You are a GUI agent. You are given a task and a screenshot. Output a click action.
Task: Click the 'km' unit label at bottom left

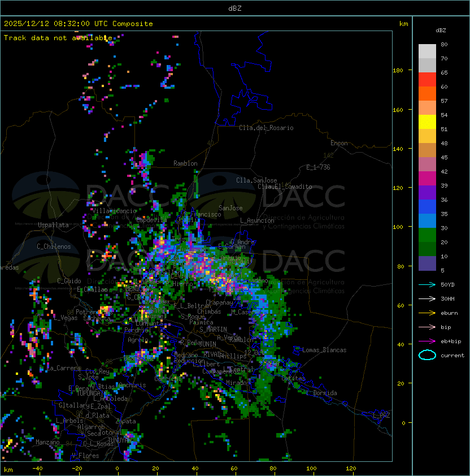click(8, 470)
